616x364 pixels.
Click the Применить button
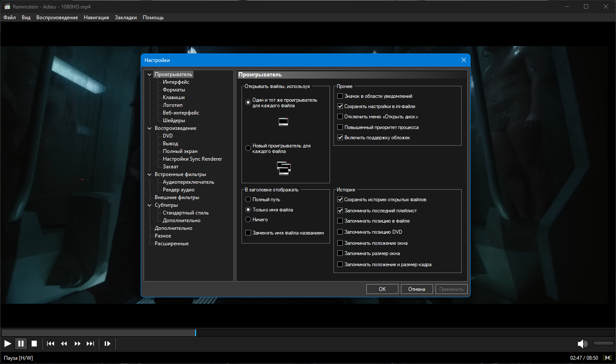[x=451, y=289]
